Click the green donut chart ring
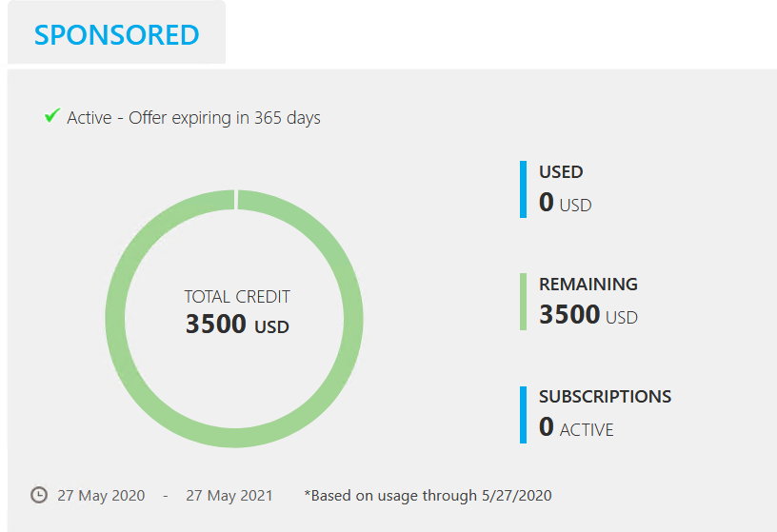Screen dimensions: 777x532 coord(116,319)
